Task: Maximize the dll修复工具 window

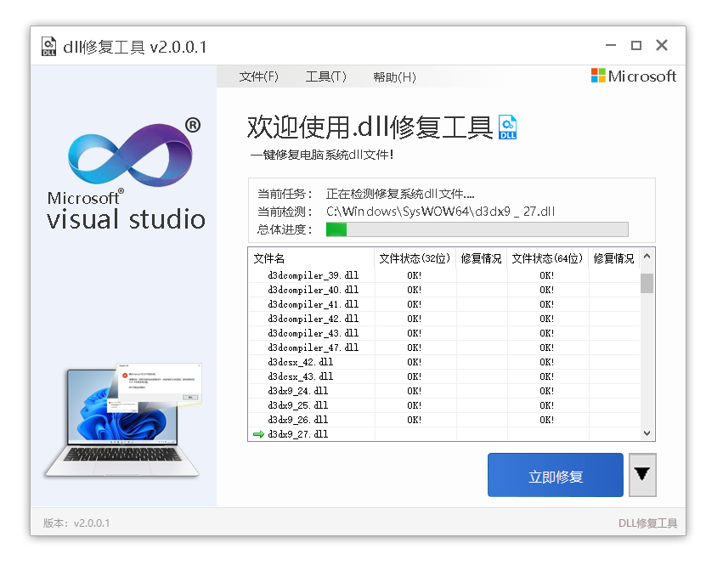Action: pyautogui.click(x=636, y=45)
